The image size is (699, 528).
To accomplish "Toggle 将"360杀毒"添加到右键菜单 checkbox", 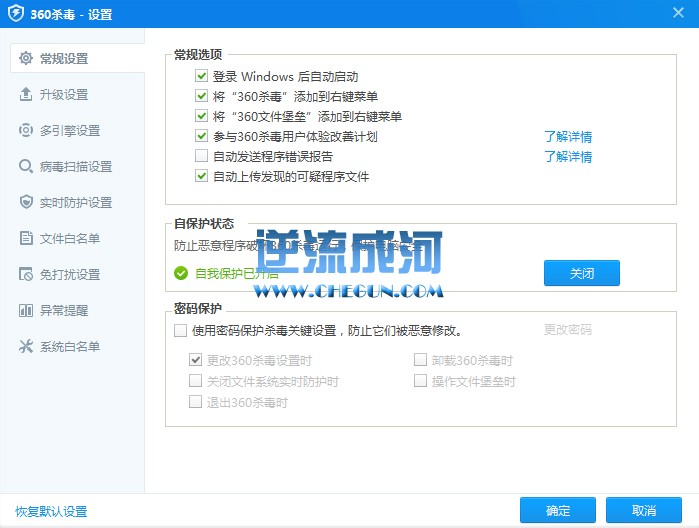I will tap(201, 96).
